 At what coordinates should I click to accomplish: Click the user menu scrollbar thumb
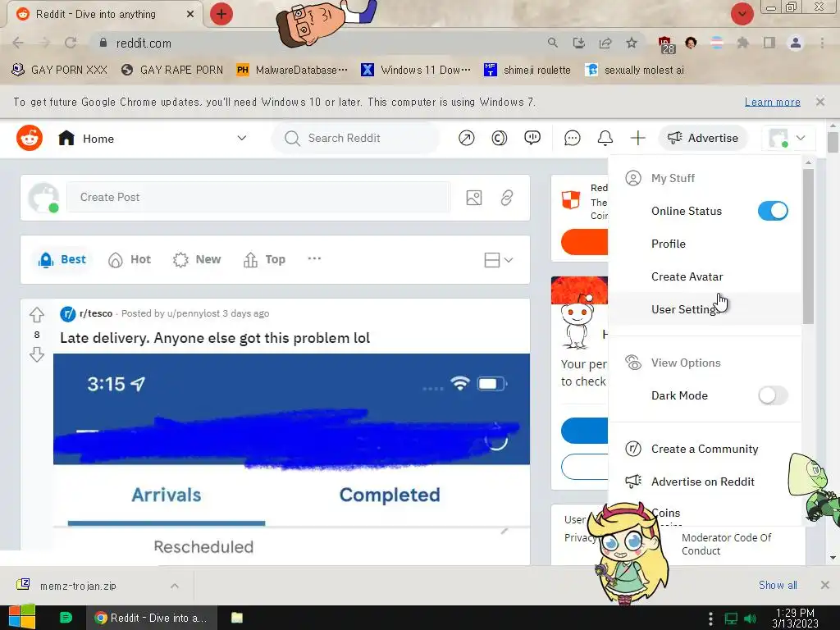(x=808, y=246)
